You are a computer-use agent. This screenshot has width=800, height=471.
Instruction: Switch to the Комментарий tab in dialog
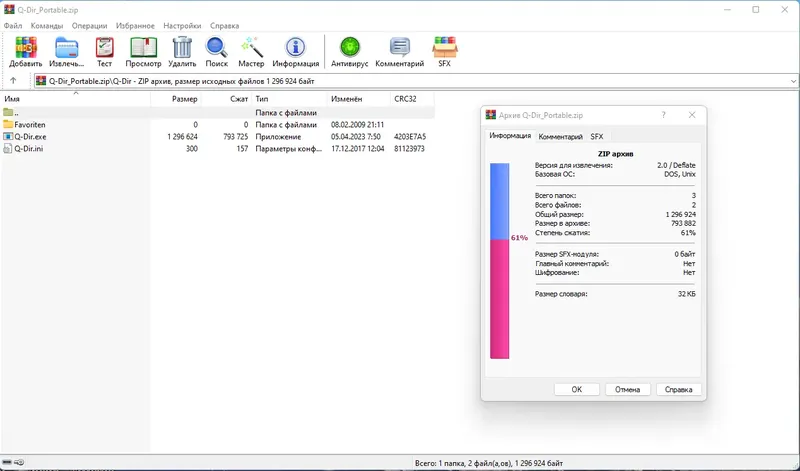(x=560, y=137)
